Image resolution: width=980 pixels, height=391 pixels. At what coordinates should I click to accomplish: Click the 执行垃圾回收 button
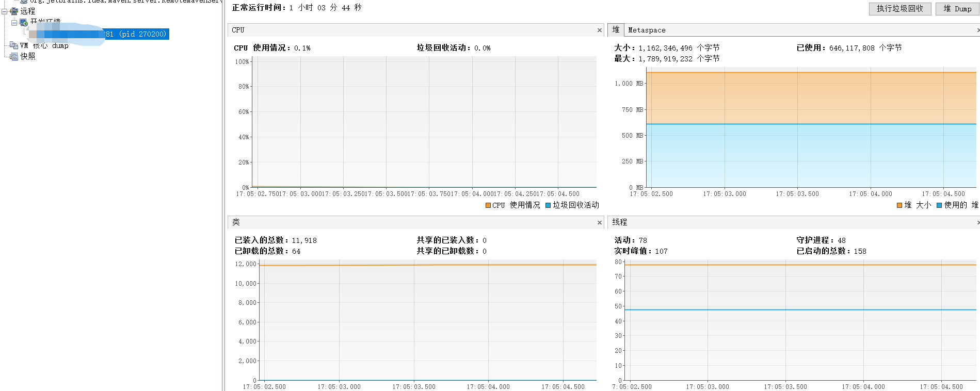click(900, 8)
